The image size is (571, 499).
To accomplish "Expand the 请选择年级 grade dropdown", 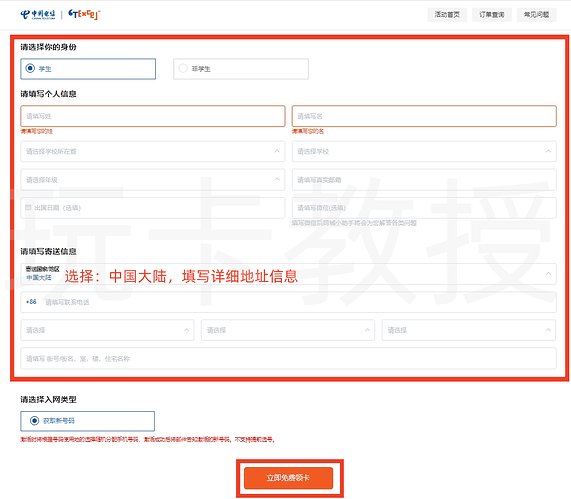I will coord(153,180).
